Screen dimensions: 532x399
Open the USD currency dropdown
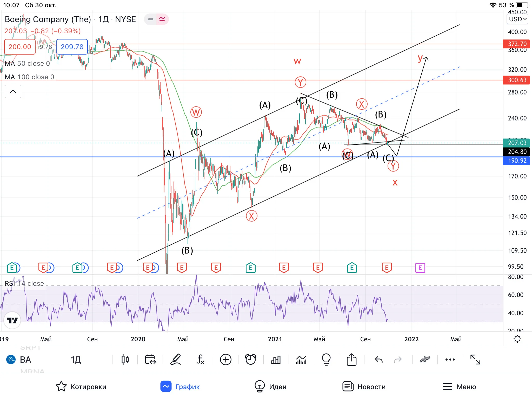(x=517, y=19)
